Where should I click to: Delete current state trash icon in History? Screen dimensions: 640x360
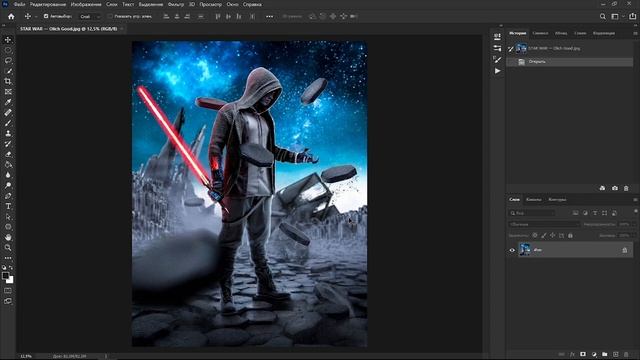click(626, 188)
